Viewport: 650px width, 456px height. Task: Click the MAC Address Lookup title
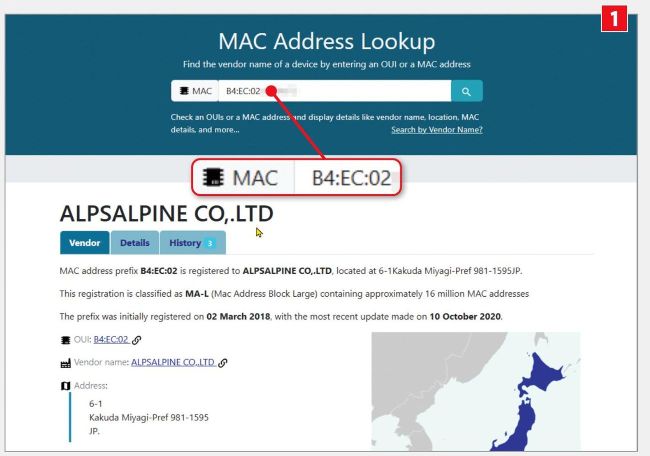327,41
